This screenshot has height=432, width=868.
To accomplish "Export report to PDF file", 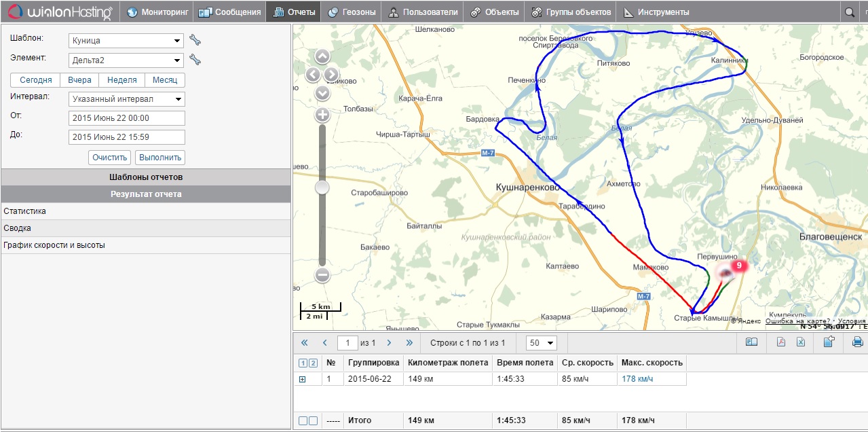I will coord(781,342).
